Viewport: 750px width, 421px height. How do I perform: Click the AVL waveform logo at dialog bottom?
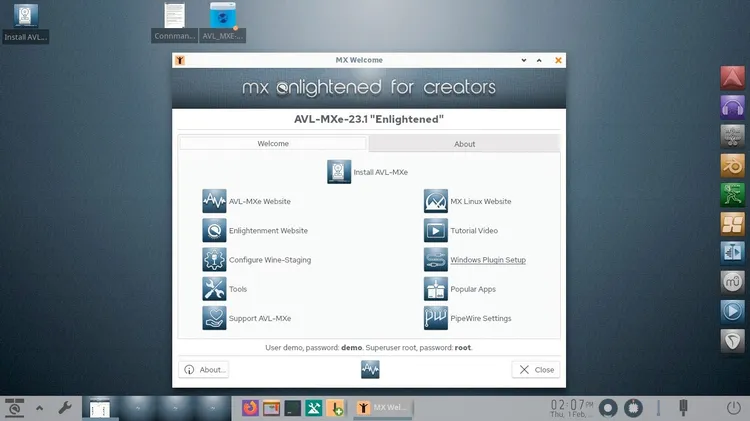click(x=370, y=369)
